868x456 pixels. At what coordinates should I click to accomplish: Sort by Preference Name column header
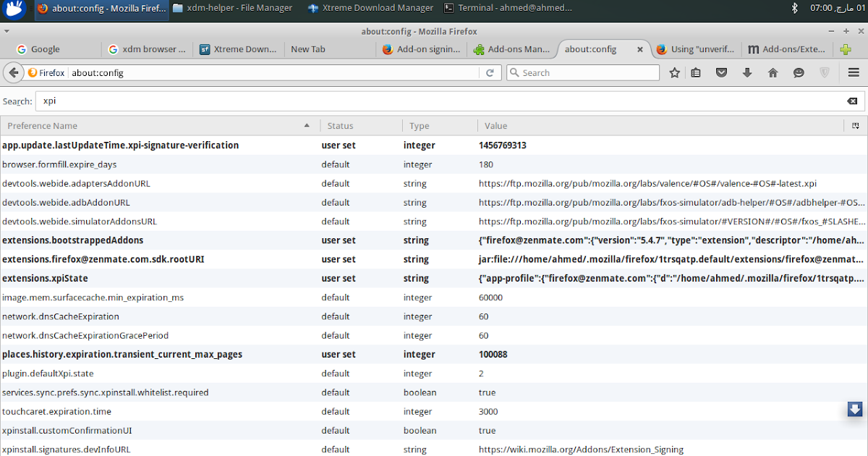(x=160, y=126)
